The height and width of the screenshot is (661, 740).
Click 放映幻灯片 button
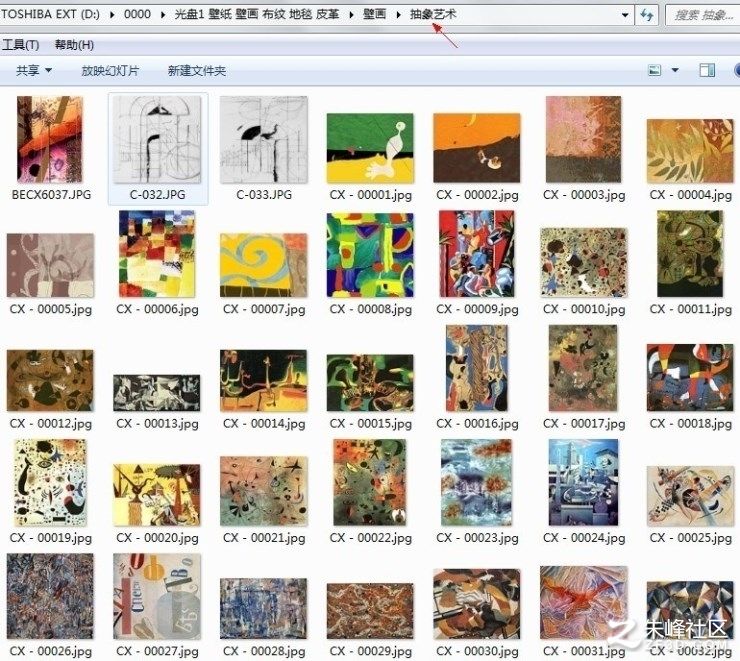pos(110,71)
